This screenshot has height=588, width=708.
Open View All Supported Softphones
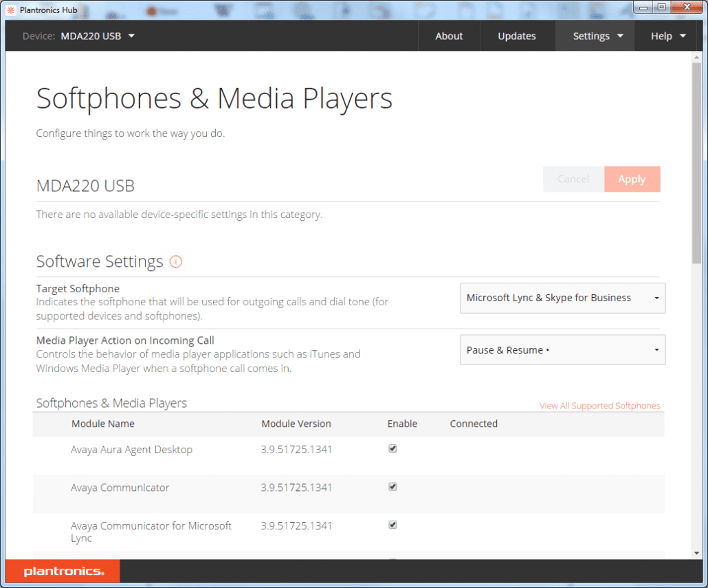599,406
